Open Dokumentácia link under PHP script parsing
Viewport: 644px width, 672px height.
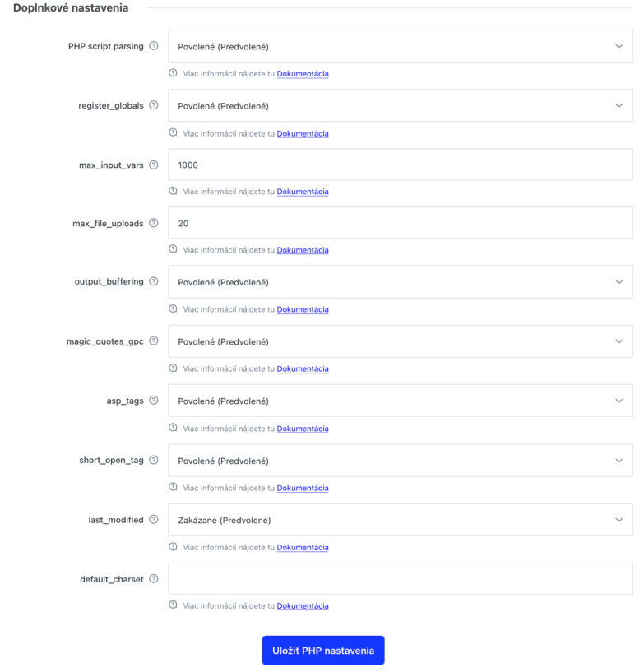303,74
